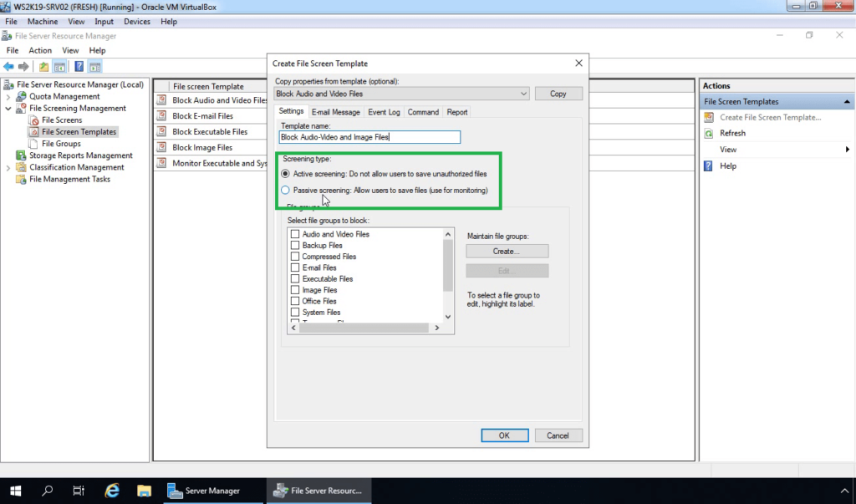Click file groups list vertical scrollbar down arrow

(448, 317)
